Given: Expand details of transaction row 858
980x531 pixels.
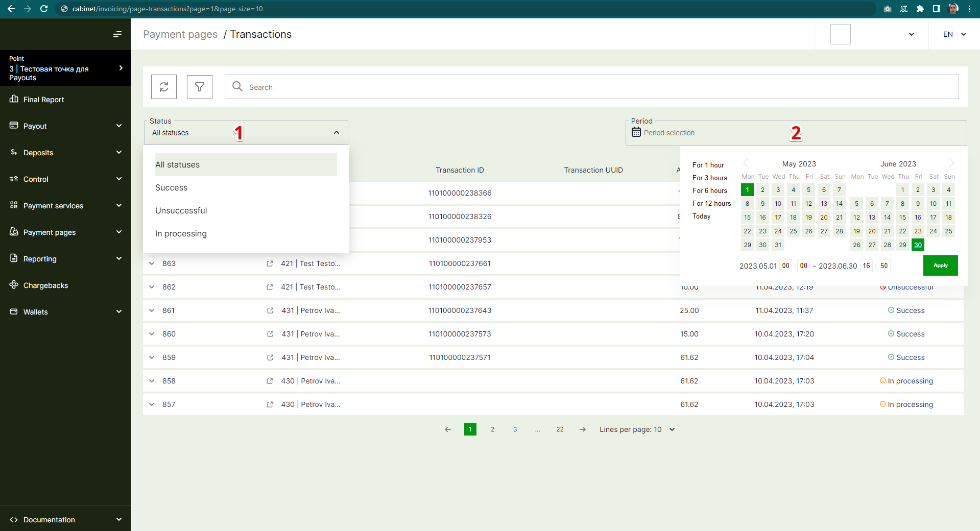Looking at the screenshot, I should 152,381.
